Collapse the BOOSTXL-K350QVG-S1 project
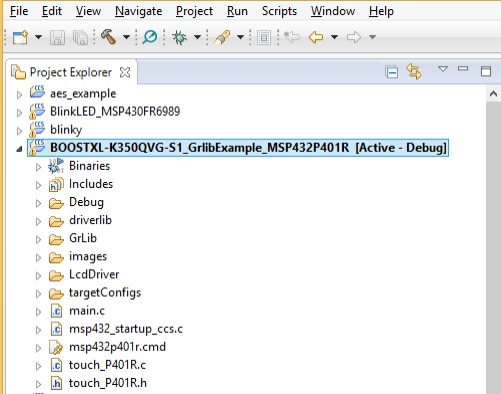 pyautogui.click(x=19, y=149)
